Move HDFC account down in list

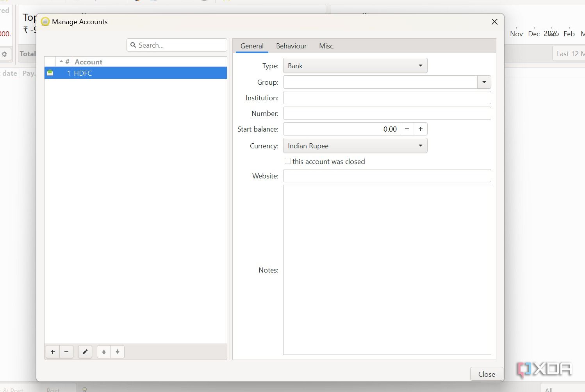tap(118, 352)
